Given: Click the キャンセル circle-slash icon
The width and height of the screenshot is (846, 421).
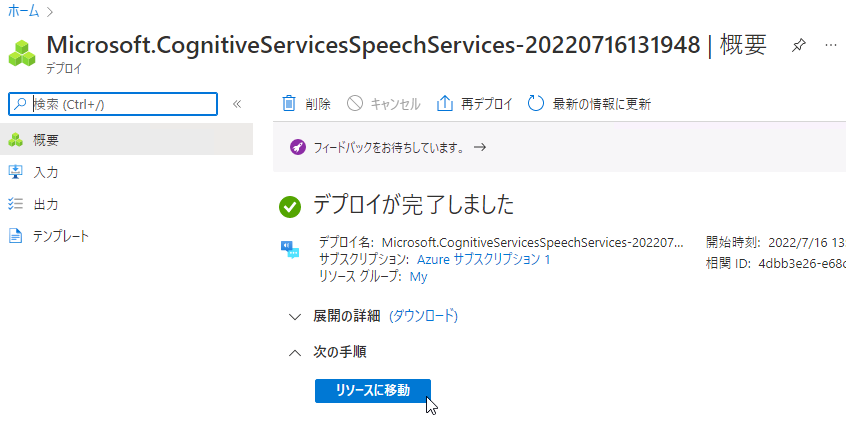Looking at the screenshot, I should pos(354,103).
